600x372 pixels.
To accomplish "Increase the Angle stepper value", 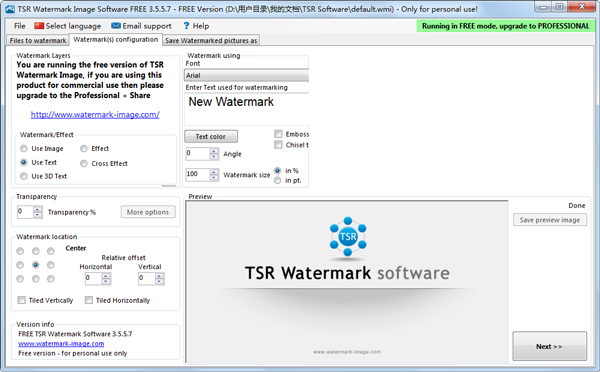I will pos(214,151).
